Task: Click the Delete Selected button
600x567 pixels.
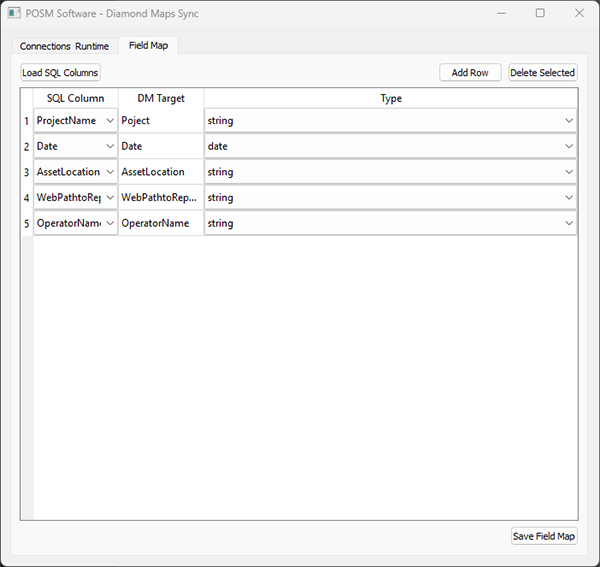Action: [x=542, y=73]
